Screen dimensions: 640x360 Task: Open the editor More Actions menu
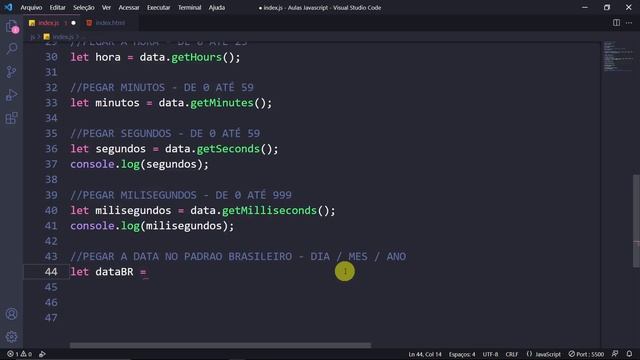pos(629,23)
